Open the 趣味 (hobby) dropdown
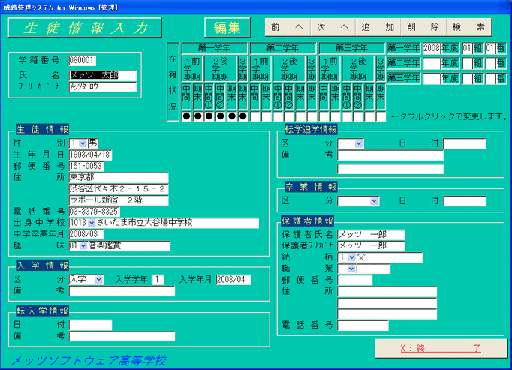The image size is (512, 370). tap(83, 246)
